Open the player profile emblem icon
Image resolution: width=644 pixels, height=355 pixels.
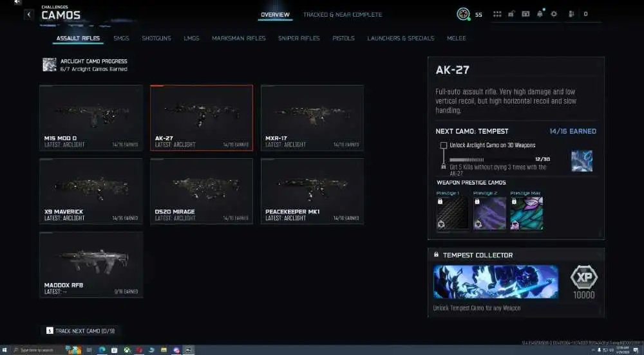pyautogui.click(x=463, y=14)
